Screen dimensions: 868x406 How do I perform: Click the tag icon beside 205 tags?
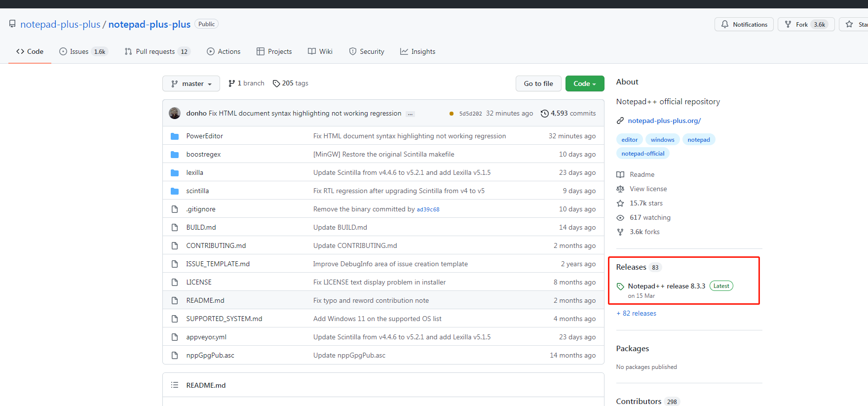point(276,83)
